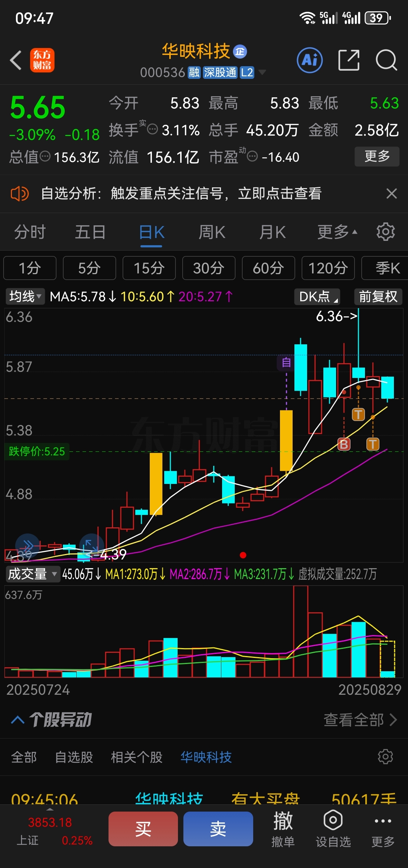Tap the blue expand-arrows chart button
This screenshot has width=408, height=868.
pos(92,545)
